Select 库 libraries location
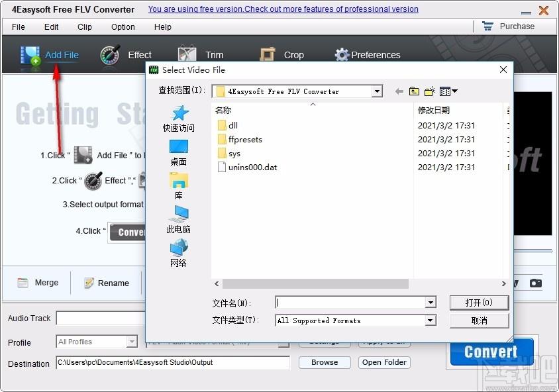559x392 pixels. click(179, 186)
